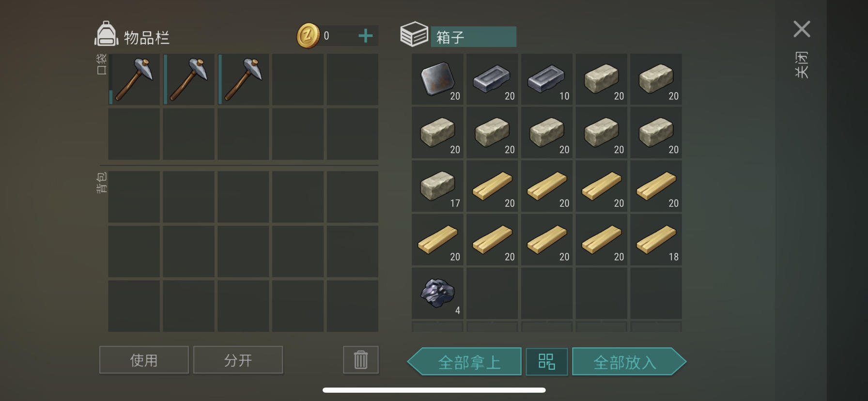The width and height of the screenshot is (868, 401).
Task: Select the wooden plank stack of 18
Action: (656, 240)
